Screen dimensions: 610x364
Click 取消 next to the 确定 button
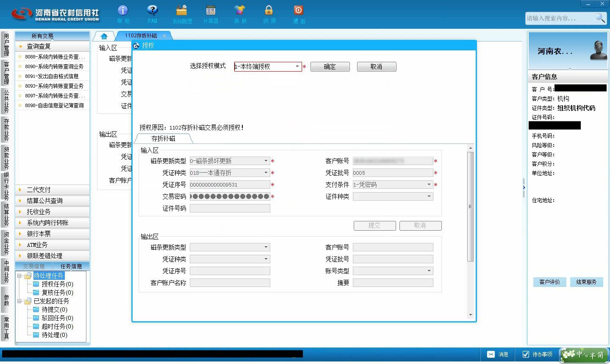(377, 67)
